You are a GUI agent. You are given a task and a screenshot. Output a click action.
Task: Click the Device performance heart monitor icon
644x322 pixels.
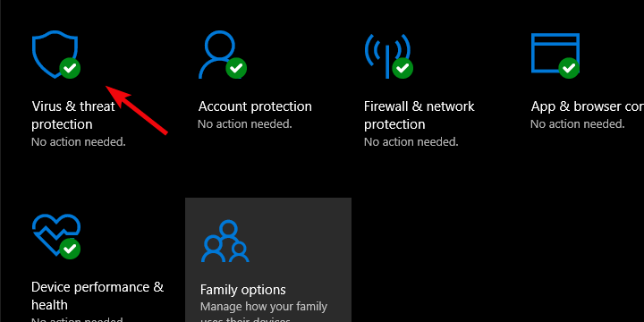click(55, 234)
